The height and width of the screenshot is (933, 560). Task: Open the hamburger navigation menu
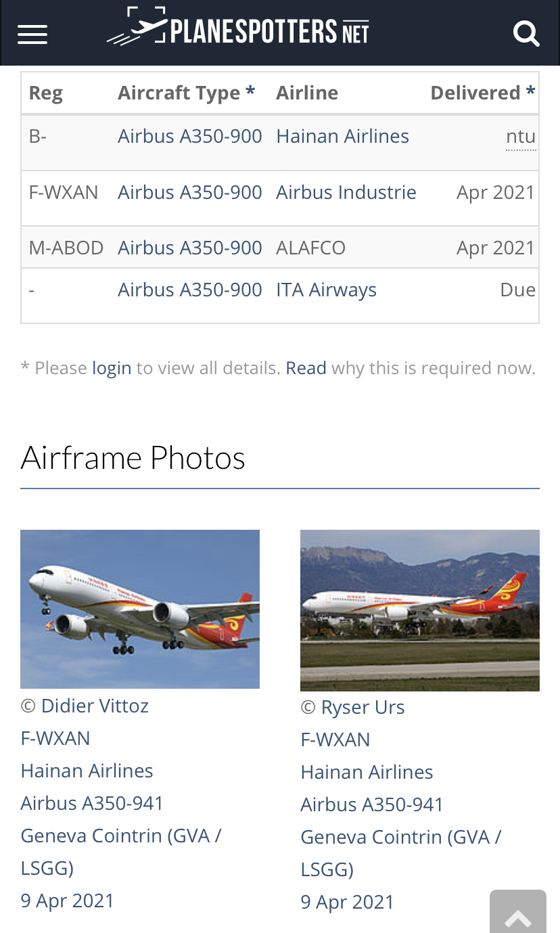[32, 34]
